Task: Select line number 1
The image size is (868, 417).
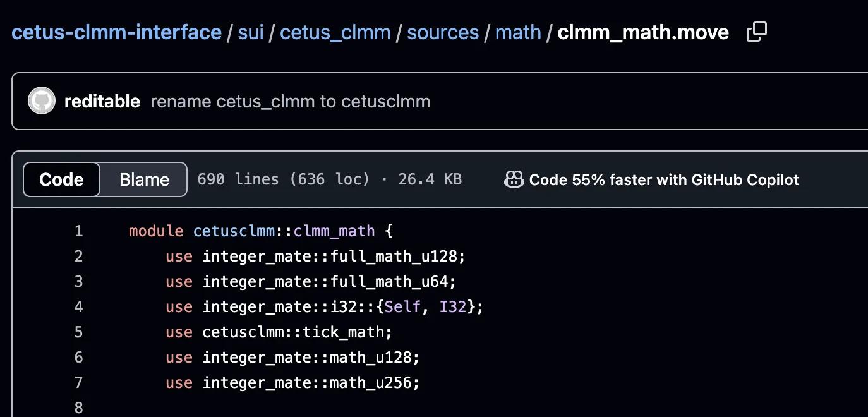Action: click(x=78, y=231)
